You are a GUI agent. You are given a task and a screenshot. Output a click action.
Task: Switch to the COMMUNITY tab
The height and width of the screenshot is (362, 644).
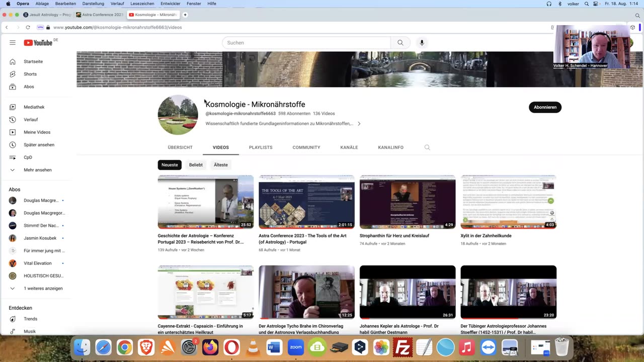306,147
